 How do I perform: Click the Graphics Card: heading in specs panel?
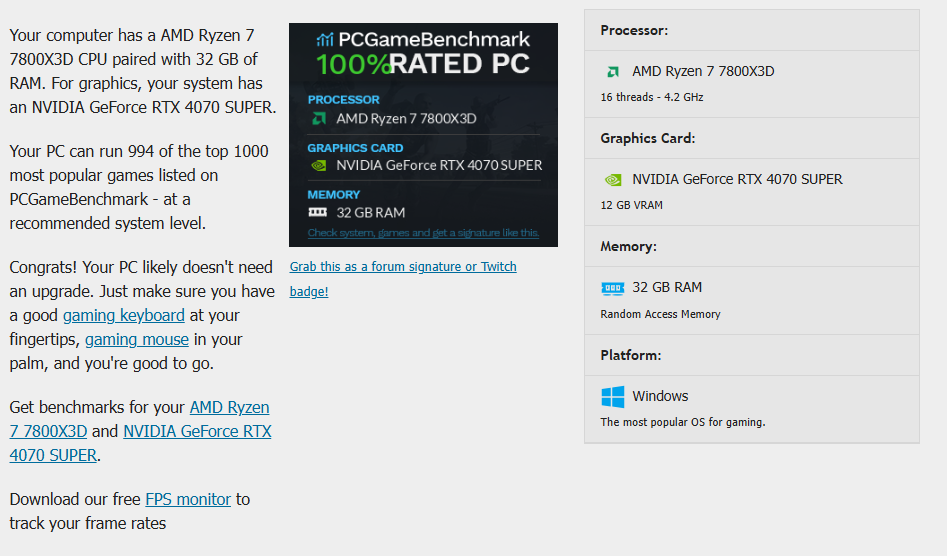click(x=647, y=138)
